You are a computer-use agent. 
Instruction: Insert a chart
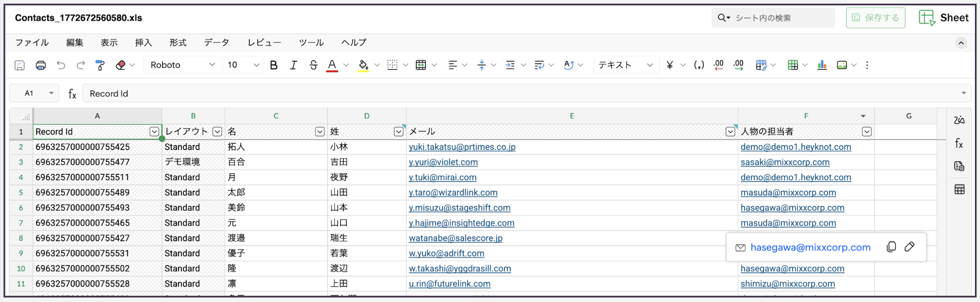pyautogui.click(x=822, y=65)
